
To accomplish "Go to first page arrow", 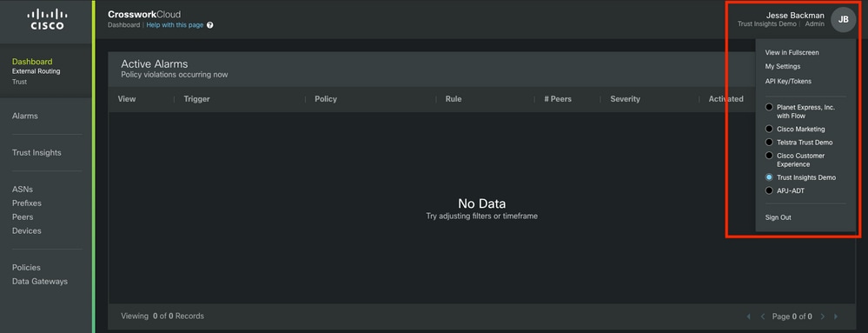I will click(x=749, y=316).
